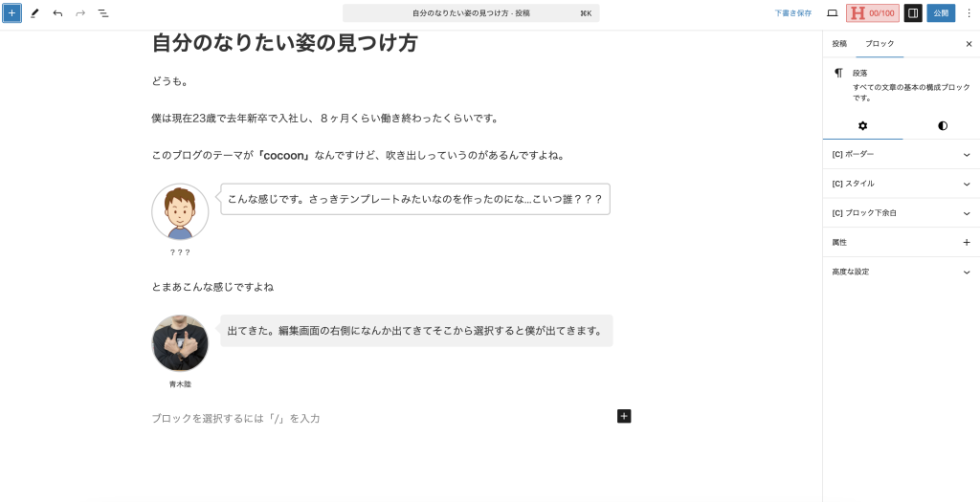Screen dimensions: 980x502
Task: Click the heading score 00/100 indicator
Action: (x=872, y=13)
